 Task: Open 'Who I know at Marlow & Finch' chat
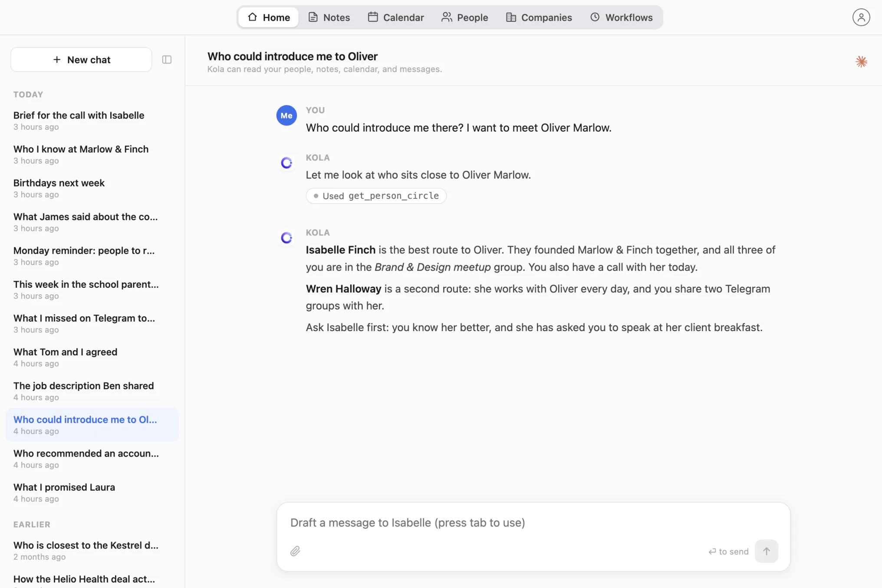(x=92, y=154)
